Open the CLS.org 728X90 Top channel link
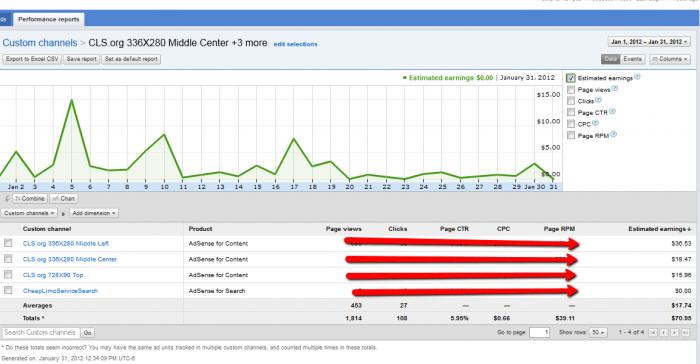Image resolution: width=700 pixels, height=364 pixels. pyautogui.click(x=53, y=275)
